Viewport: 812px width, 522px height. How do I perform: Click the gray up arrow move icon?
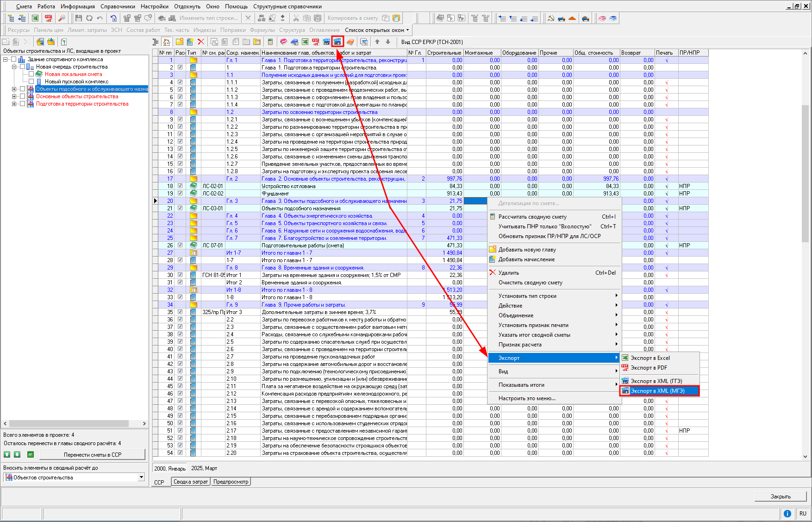tap(377, 42)
